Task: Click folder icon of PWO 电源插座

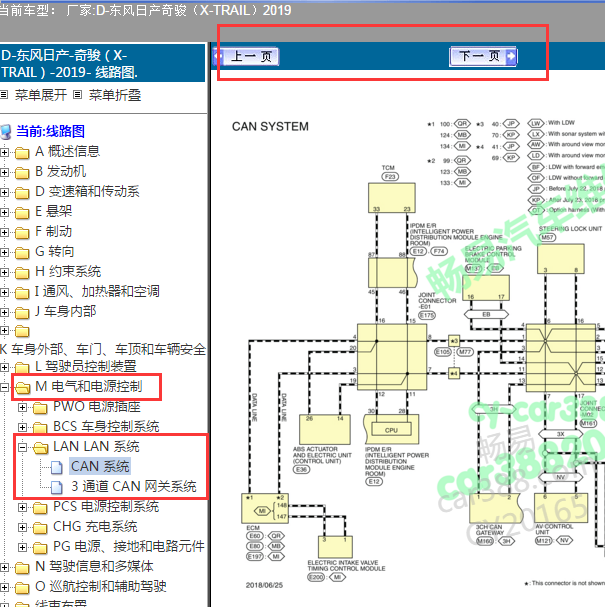Action: pos(40,408)
